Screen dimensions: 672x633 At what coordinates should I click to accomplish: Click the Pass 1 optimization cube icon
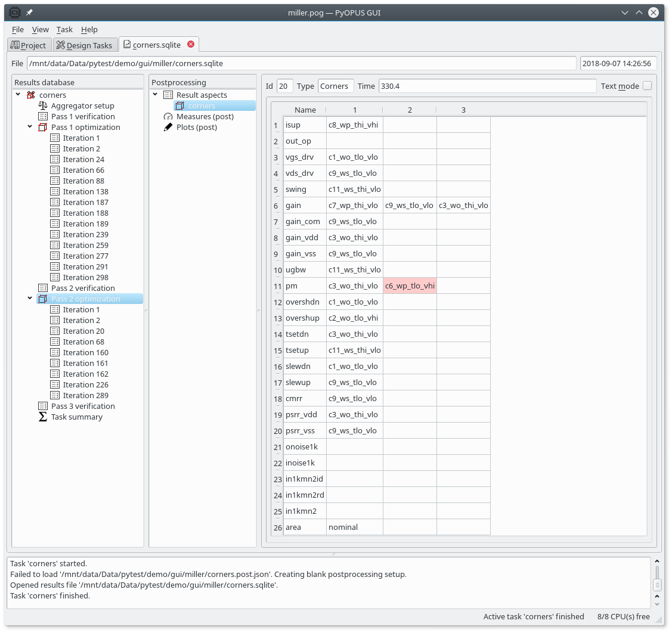pyautogui.click(x=43, y=127)
